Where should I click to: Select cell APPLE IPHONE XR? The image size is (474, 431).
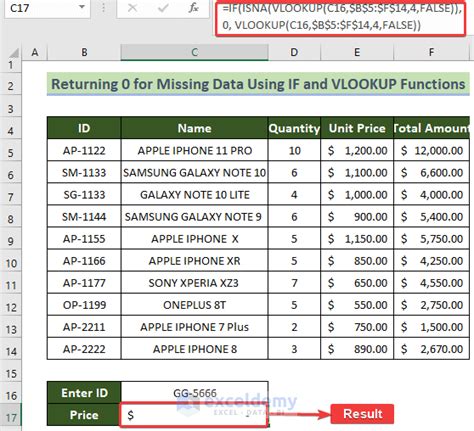click(x=194, y=261)
